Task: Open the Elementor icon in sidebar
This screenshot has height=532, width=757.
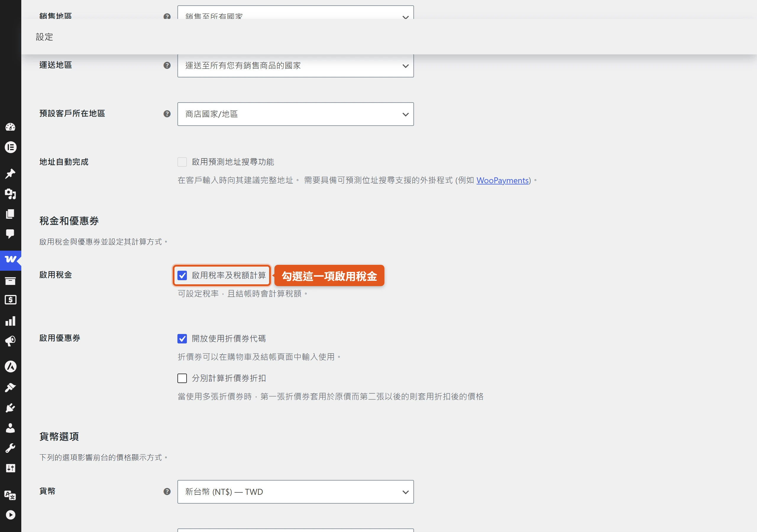Action: (10, 147)
